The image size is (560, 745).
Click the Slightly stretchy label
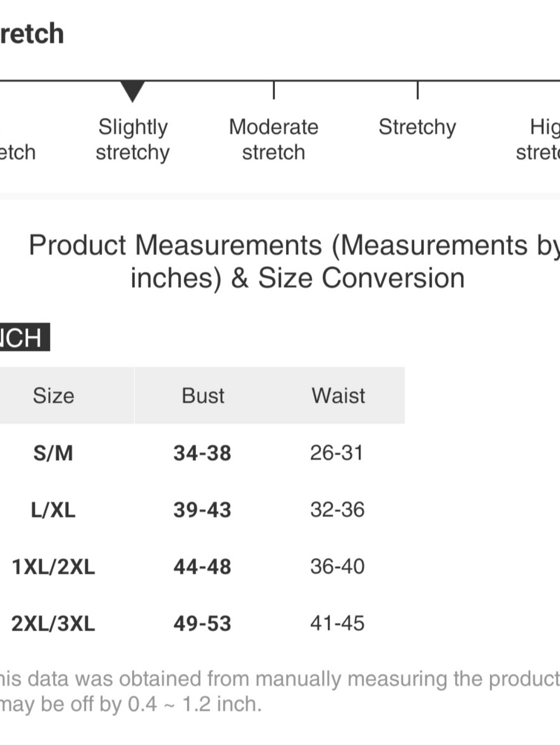point(133,139)
